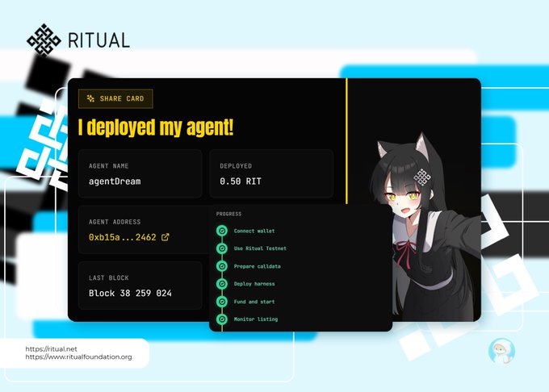This screenshot has width=549, height=392.
Task: Click the PROGRESS heading label
Action: click(228, 214)
